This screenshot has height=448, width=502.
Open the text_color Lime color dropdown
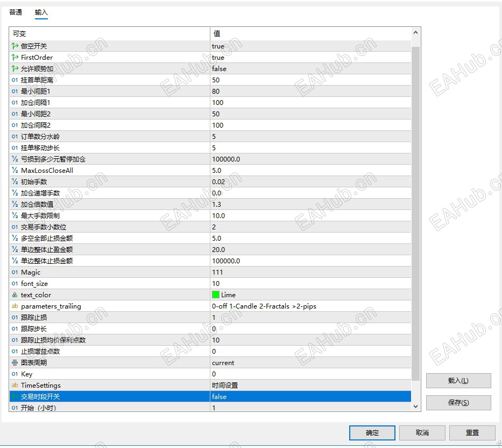[310, 295]
